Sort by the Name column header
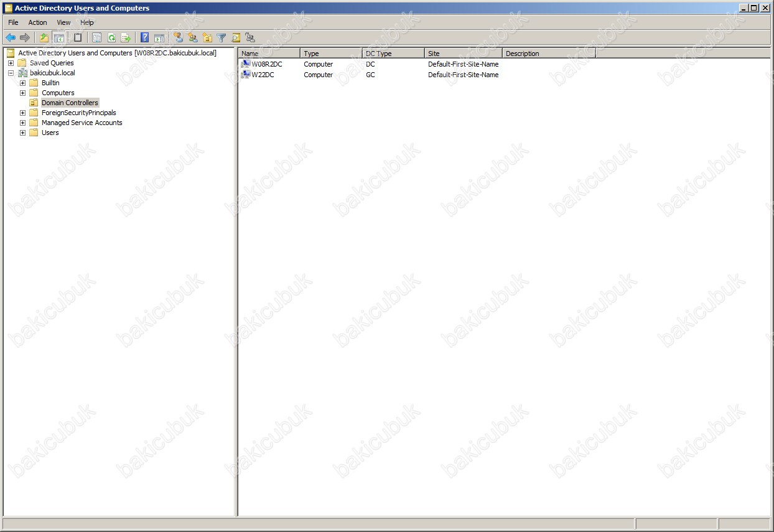 [269, 54]
